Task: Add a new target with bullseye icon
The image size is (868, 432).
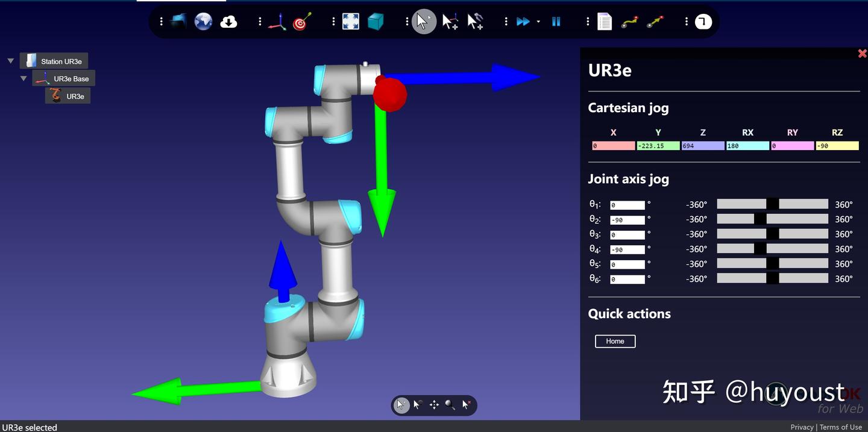Action: (302, 22)
